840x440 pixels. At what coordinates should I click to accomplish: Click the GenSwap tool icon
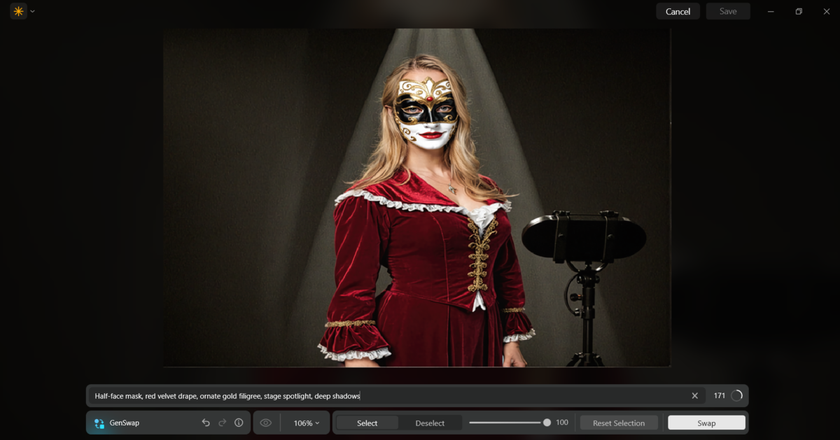(99, 423)
